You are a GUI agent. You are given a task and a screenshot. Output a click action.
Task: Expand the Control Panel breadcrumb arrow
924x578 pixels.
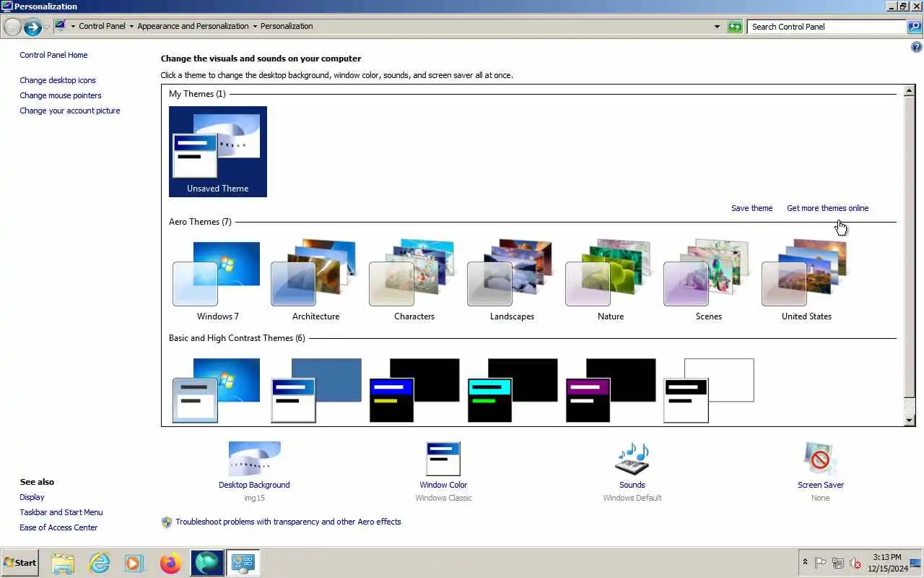point(131,26)
